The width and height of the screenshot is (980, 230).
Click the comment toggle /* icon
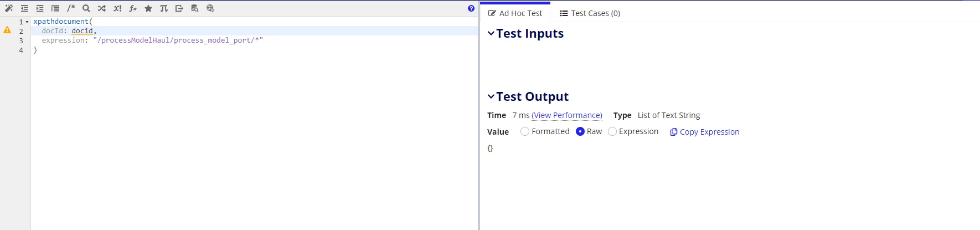pos(71,8)
